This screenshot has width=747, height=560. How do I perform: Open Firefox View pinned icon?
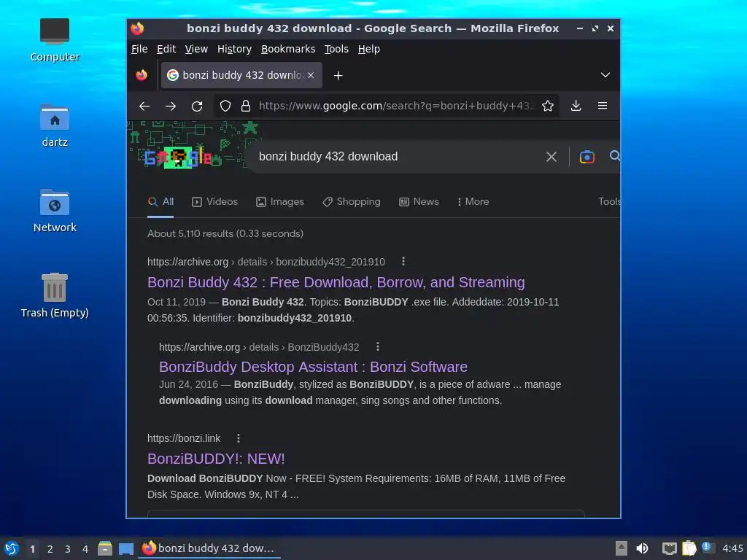pos(142,75)
